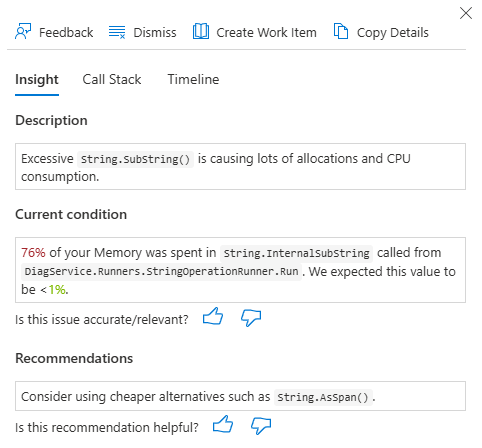Give thumbs up for issue accuracy
Image resolution: width=482 pixels, height=448 pixels.
point(213,317)
